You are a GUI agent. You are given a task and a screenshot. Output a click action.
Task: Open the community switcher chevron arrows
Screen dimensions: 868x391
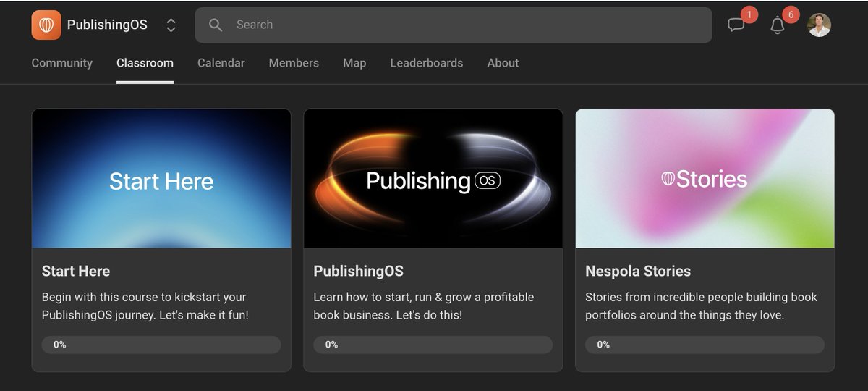[x=171, y=25]
